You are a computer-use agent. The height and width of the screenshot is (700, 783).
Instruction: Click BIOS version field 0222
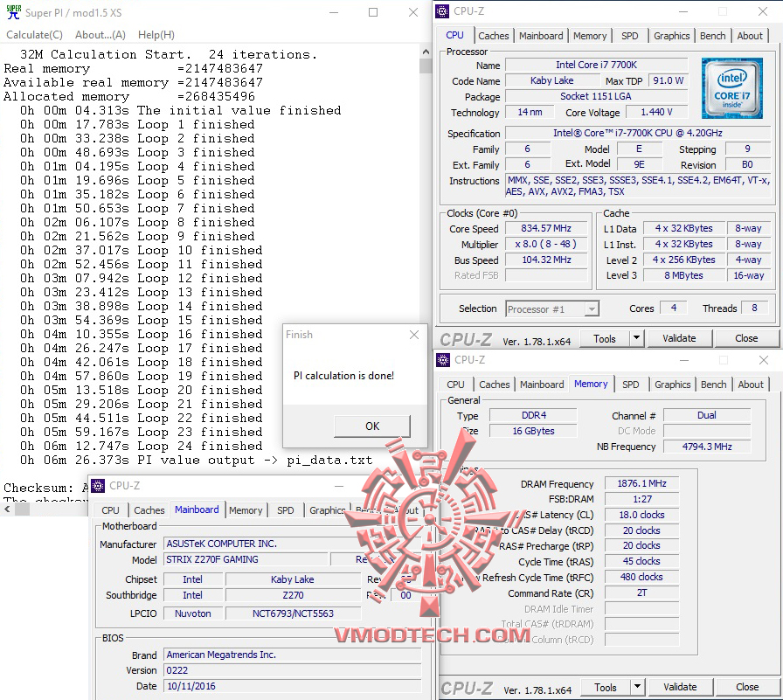coord(293,670)
